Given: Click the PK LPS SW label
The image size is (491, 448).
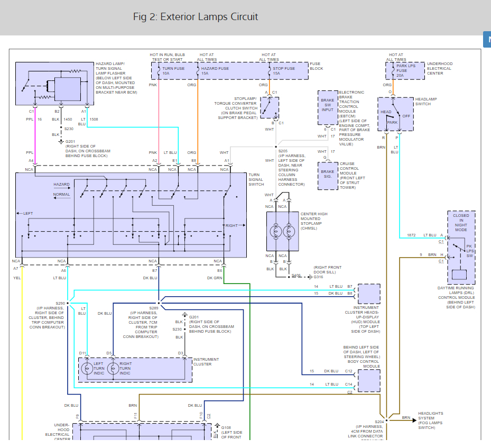Looking at the screenshot, I should 470,251.
